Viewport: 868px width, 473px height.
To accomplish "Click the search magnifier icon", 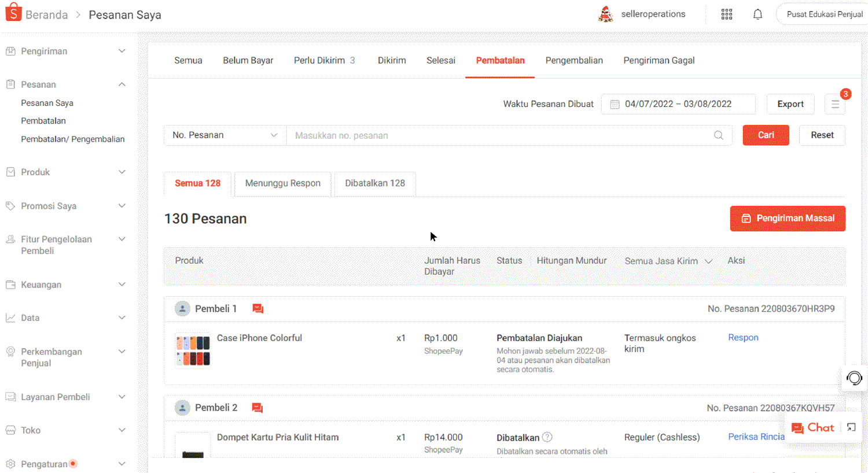I will click(x=718, y=135).
